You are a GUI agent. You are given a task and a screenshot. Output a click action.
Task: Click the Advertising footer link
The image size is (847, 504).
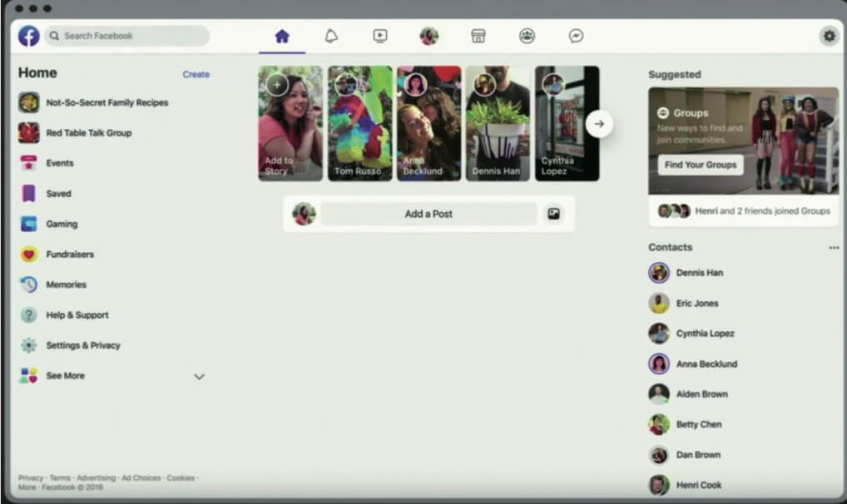(97, 477)
